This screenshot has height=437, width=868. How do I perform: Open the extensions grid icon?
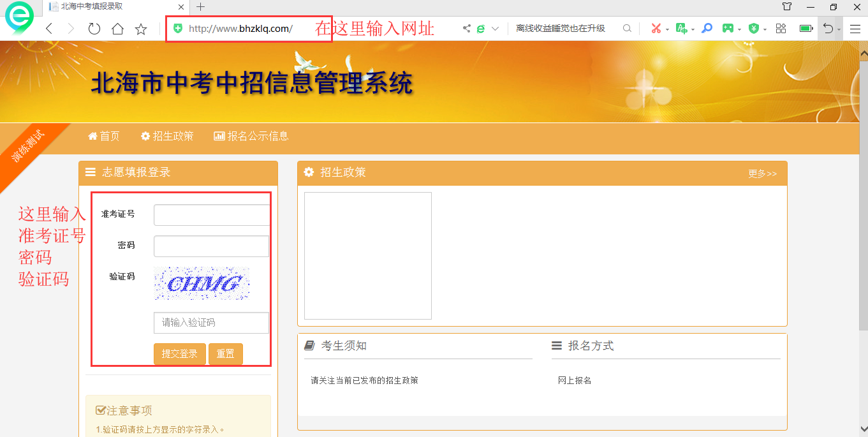tap(781, 29)
